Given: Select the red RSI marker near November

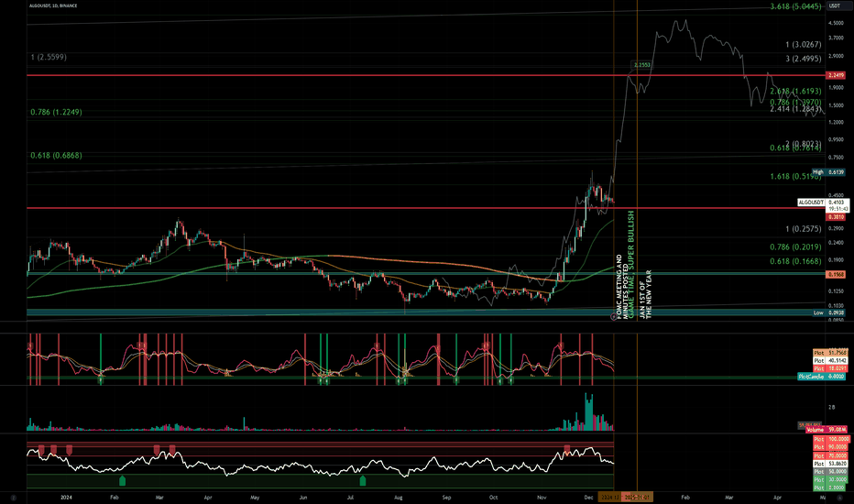Looking at the screenshot, I should 567,450.
